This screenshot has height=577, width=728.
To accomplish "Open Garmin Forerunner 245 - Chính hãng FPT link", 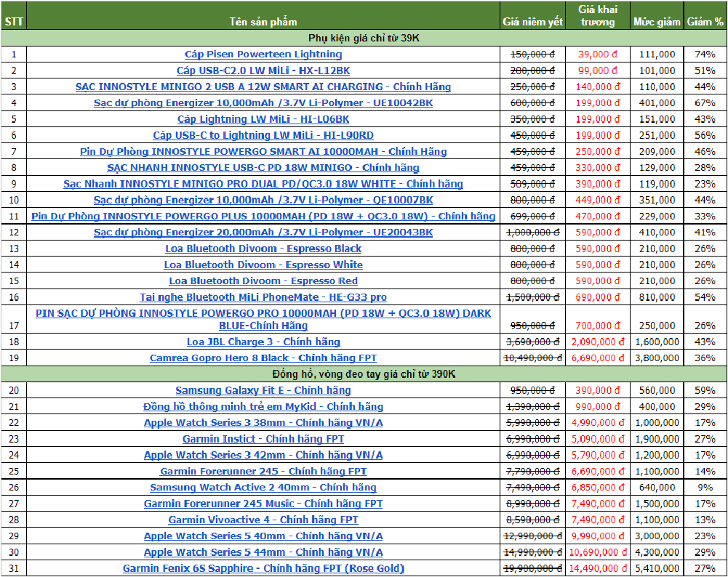I will point(263,471).
